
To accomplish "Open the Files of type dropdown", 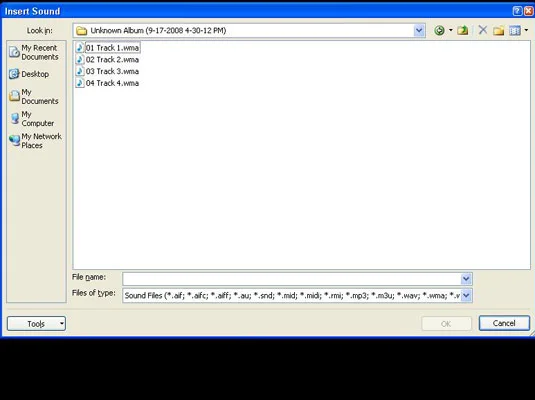I will pyautogui.click(x=466, y=295).
